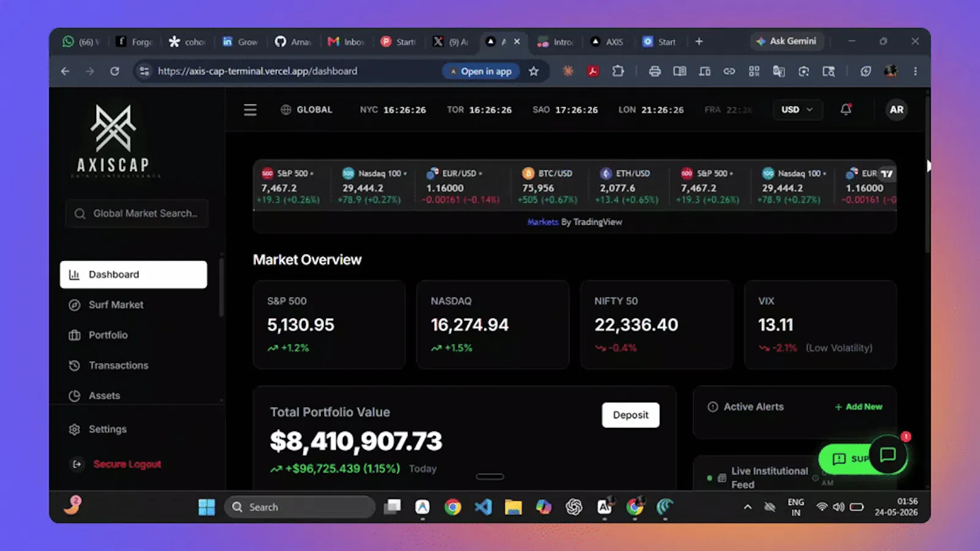Open the green support button
Image resolution: width=980 pixels, height=551 pixels.
(846, 459)
